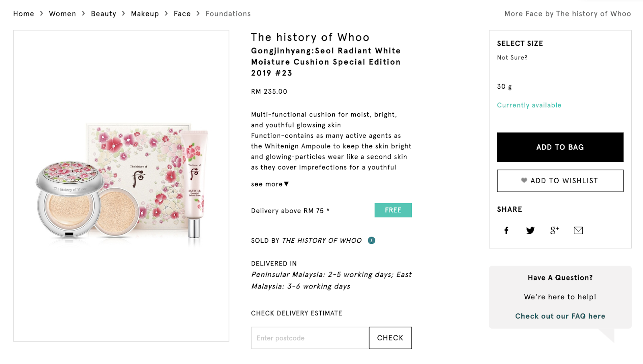
Task: Open Makeup breadcrumb link
Action: coord(145,14)
